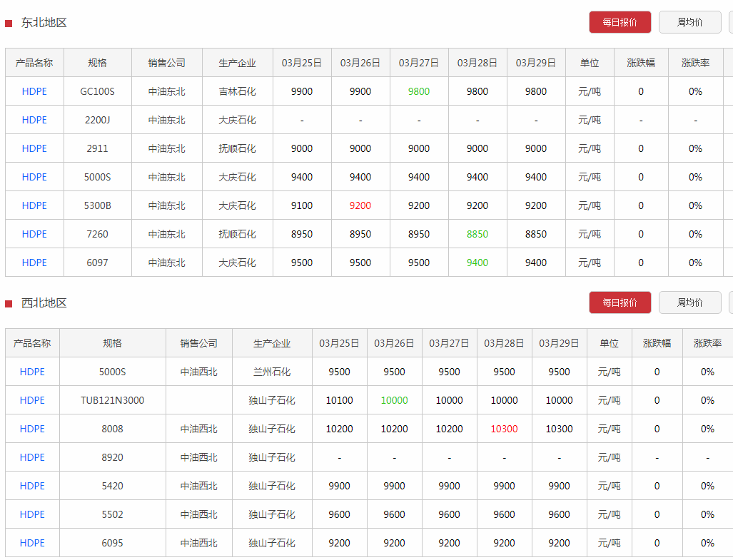Open HDPE link for GC100S row
This screenshot has width=733, height=560.
coord(34,91)
